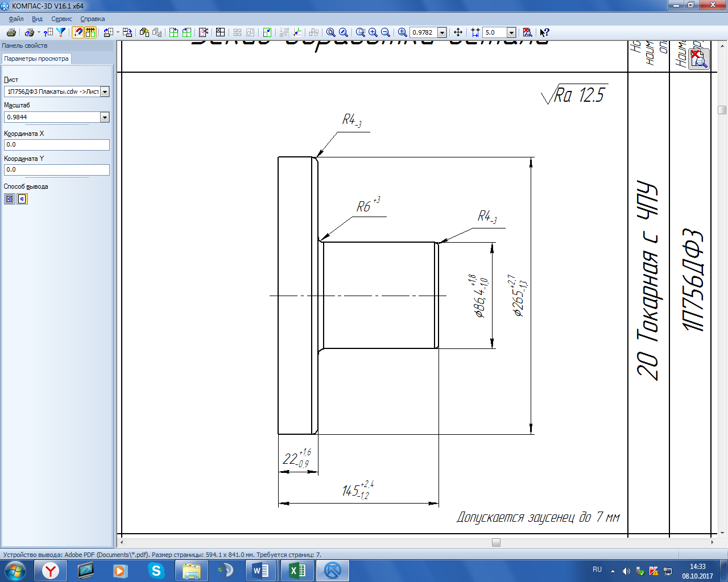
Task: Click the rotate-sheet icon with blue arrows
Action: tap(109, 32)
